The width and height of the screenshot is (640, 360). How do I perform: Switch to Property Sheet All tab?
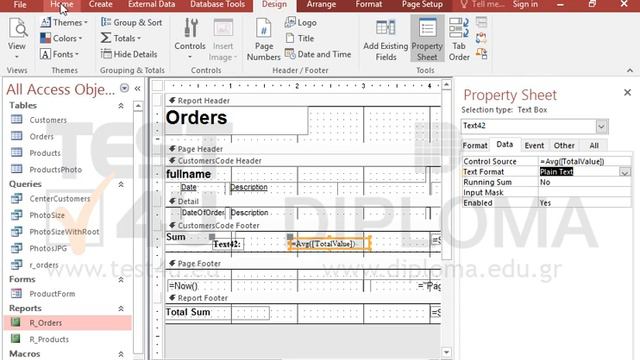coord(594,146)
